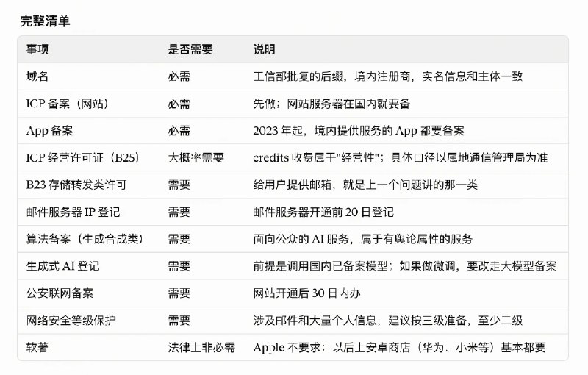Click 必需 in the 域名 row
The width and height of the screenshot is (588, 375).
click(x=179, y=76)
